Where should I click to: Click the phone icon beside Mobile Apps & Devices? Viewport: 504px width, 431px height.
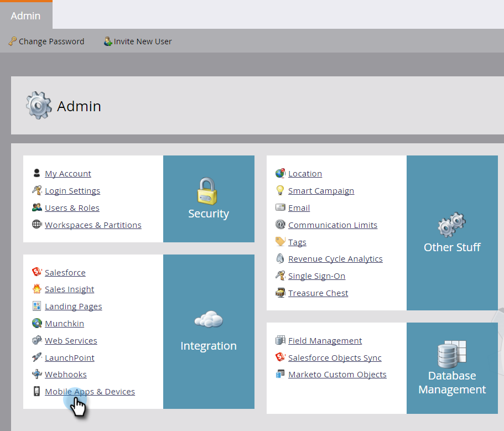(x=37, y=391)
